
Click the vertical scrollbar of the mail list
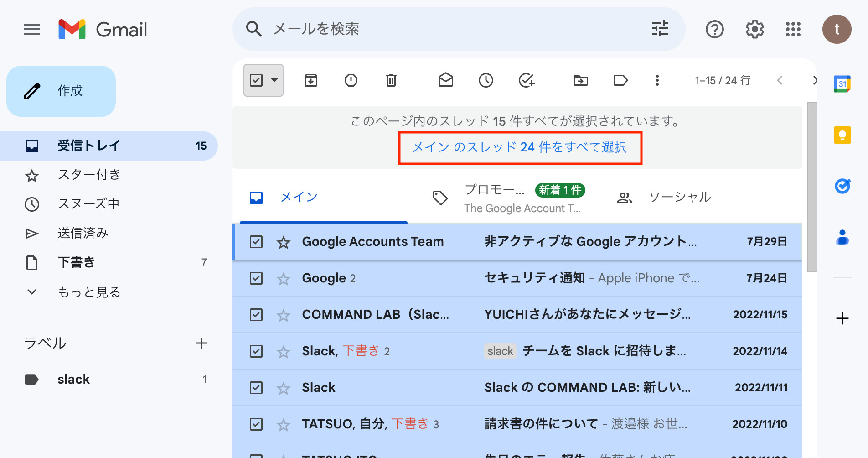(x=812, y=187)
